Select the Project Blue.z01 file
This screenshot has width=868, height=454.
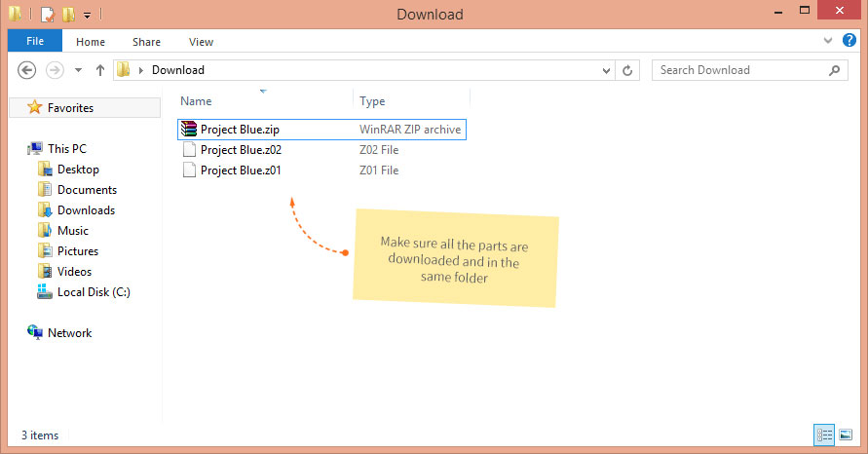(x=241, y=170)
